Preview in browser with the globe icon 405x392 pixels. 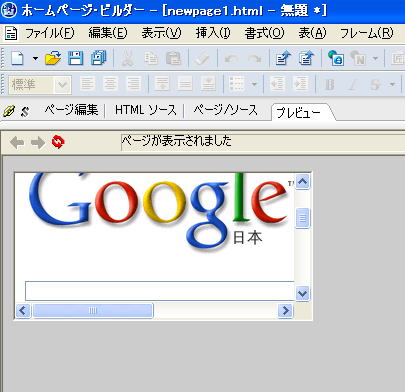(336, 58)
